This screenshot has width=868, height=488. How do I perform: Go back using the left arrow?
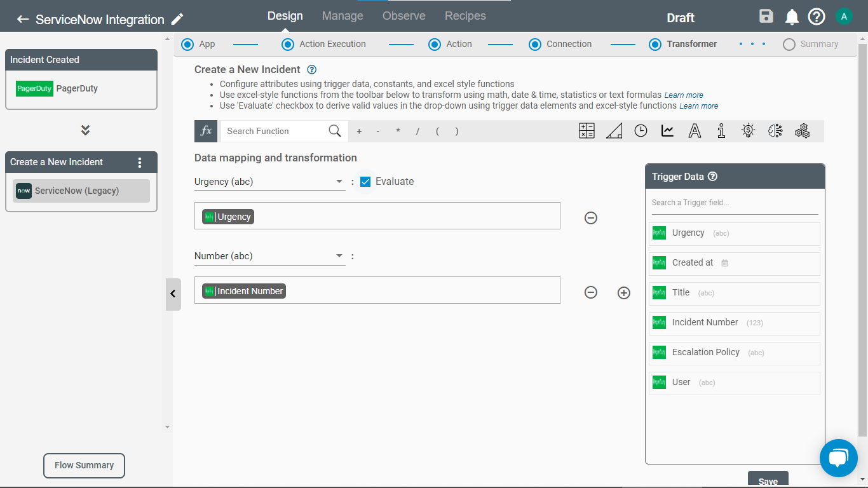click(x=23, y=19)
